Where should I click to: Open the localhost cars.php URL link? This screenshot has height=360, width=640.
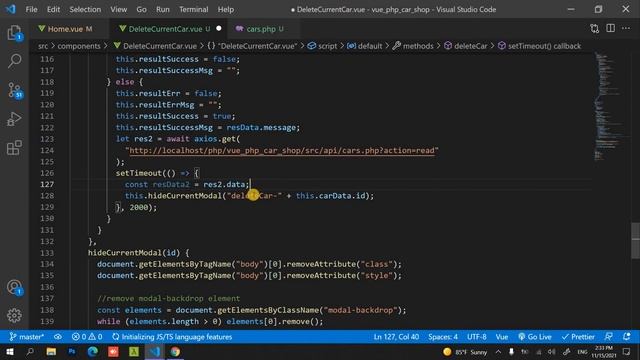click(282, 151)
